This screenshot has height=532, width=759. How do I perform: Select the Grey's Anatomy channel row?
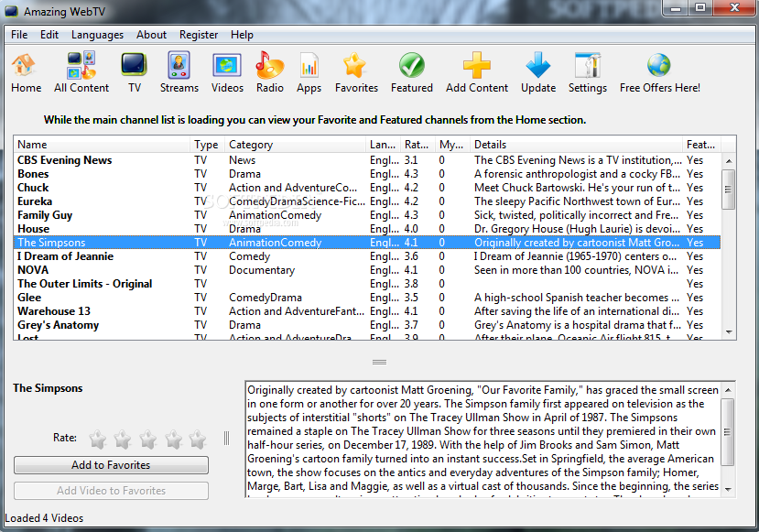(x=367, y=325)
